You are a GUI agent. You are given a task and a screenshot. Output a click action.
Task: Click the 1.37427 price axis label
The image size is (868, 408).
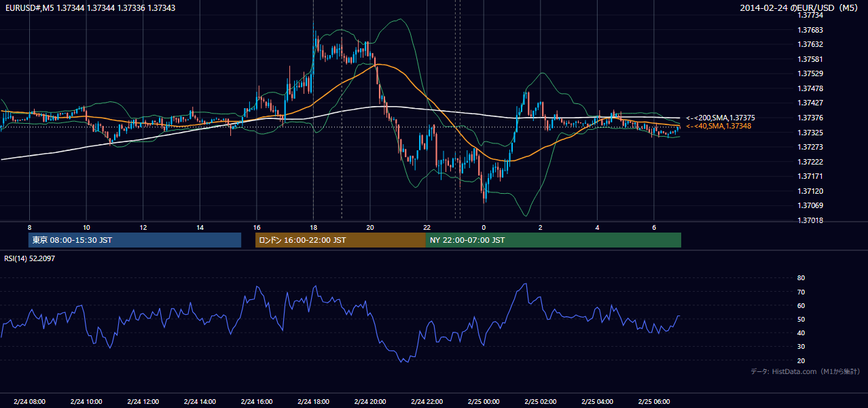810,103
